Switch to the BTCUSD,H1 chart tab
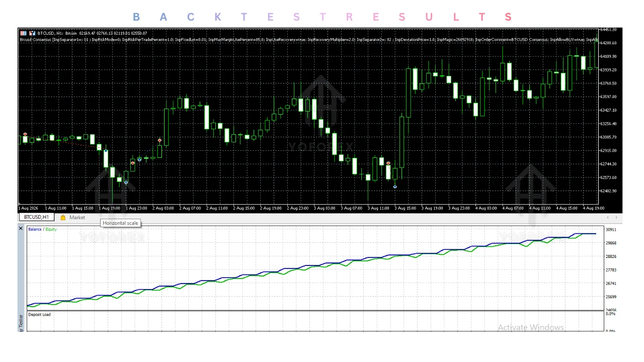644x362 pixels. coord(37,217)
